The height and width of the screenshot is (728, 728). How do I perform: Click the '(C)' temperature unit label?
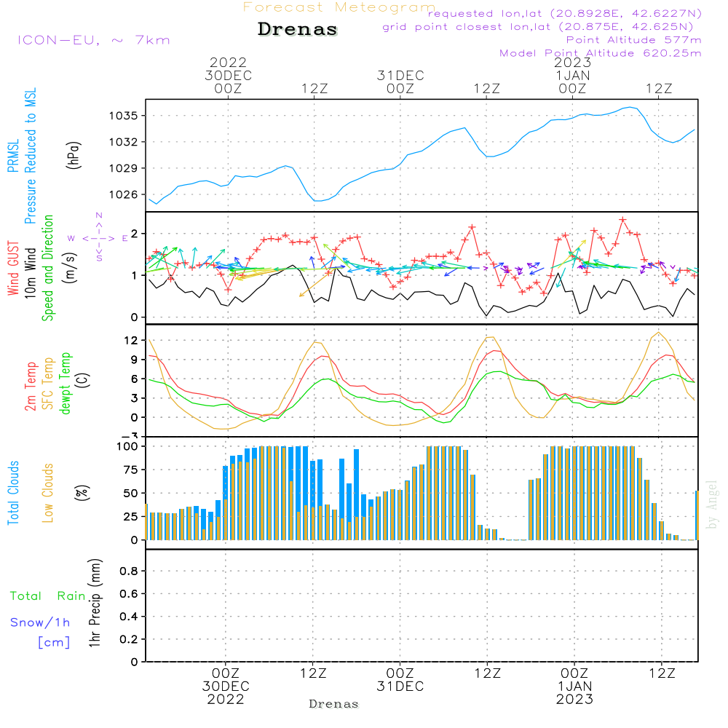coord(83,380)
